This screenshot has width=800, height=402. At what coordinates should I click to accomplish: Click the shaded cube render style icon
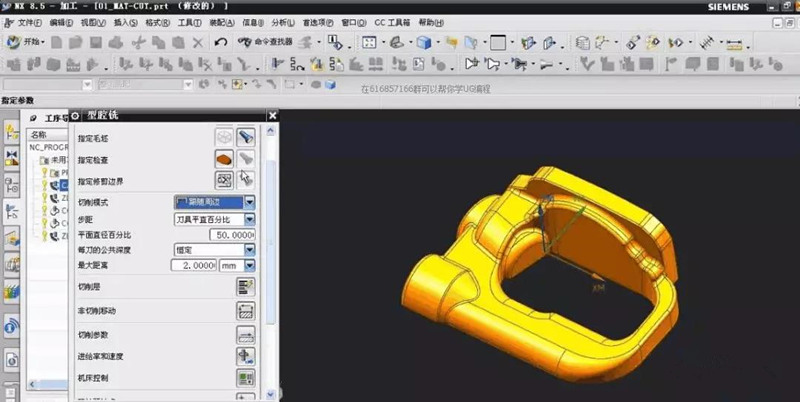coord(424,42)
